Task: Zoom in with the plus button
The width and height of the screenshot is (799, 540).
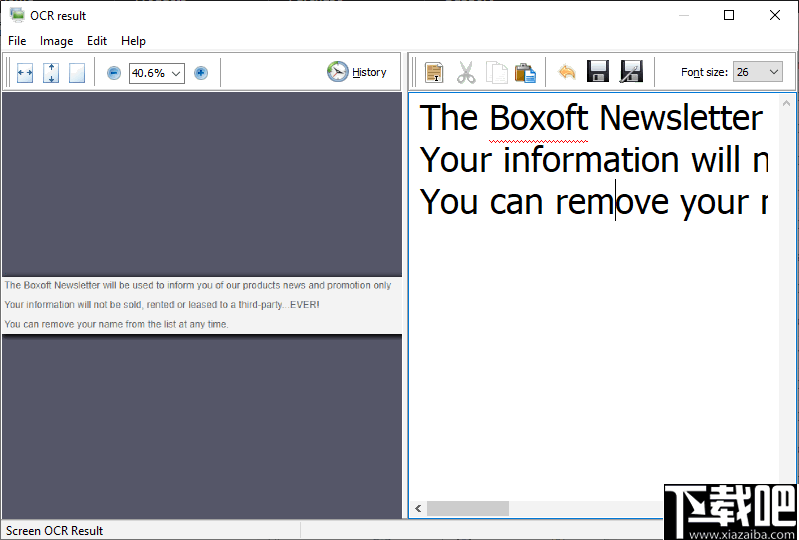Action: [201, 73]
